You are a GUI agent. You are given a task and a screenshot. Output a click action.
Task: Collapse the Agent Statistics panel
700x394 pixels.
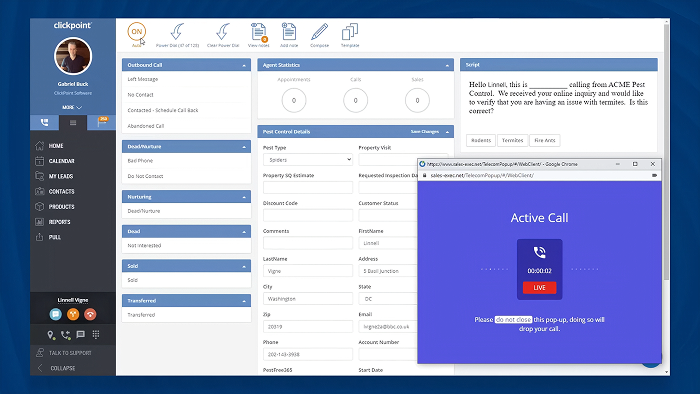point(447,66)
